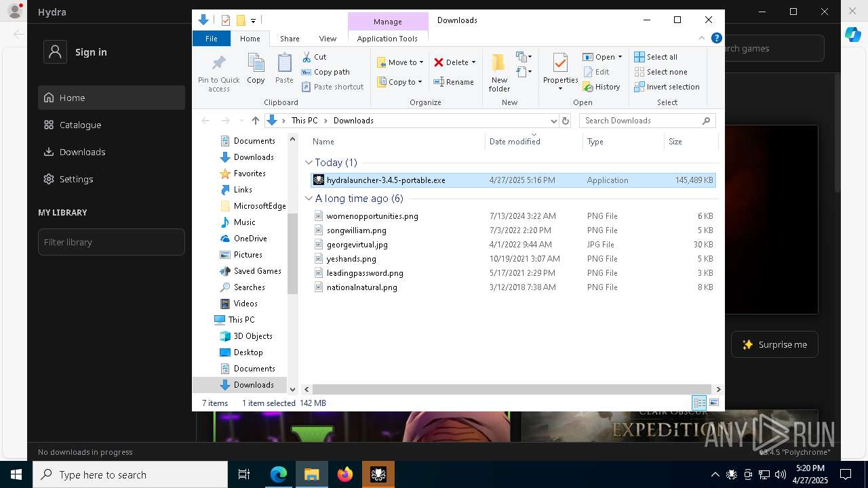The width and height of the screenshot is (868, 488).
Task: Open address bar history dropdown
Action: point(553,121)
